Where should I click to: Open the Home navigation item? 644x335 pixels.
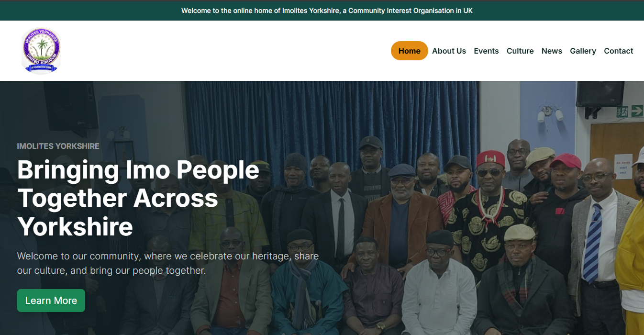click(410, 51)
